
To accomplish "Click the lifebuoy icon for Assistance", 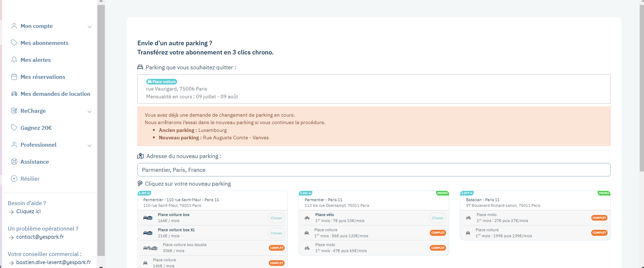I will [x=14, y=162].
